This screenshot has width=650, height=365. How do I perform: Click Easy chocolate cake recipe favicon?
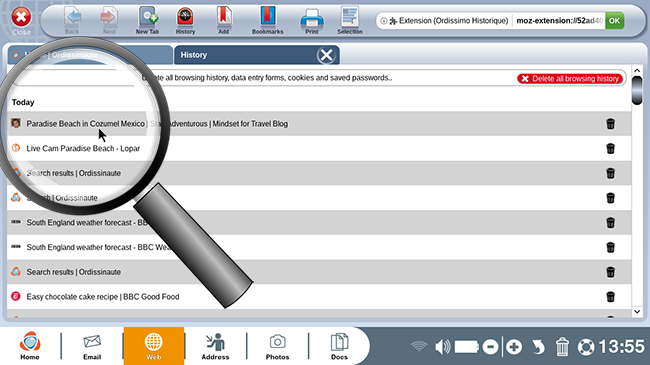coord(16,296)
